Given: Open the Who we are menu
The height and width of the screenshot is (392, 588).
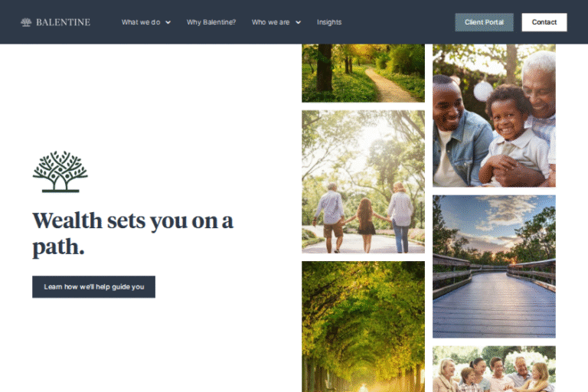Looking at the screenshot, I should [270, 22].
